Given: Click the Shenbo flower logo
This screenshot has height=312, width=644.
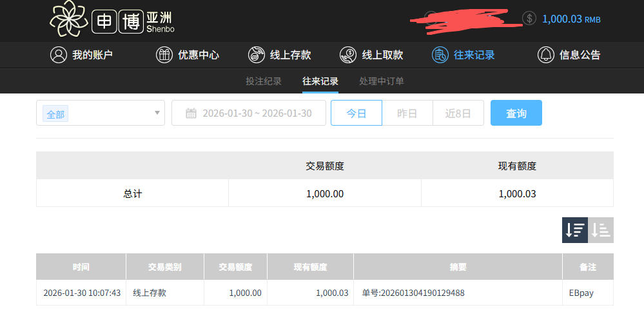Looking at the screenshot, I should tap(68, 19).
